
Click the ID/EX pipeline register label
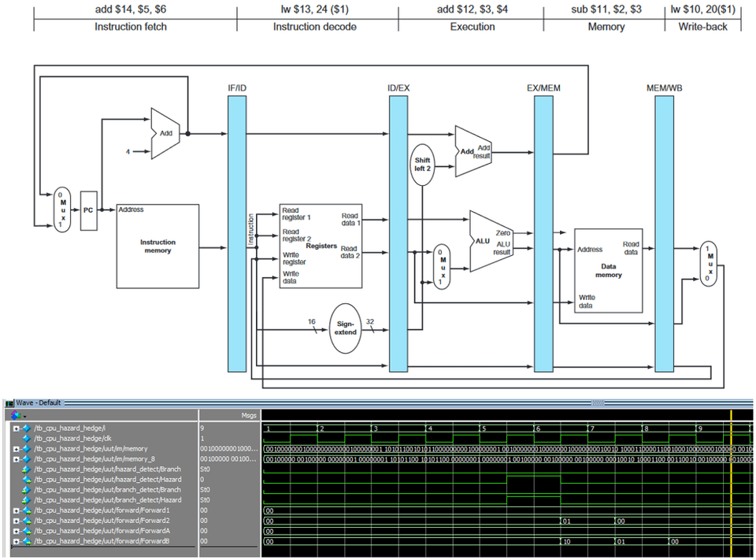(398, 88)
